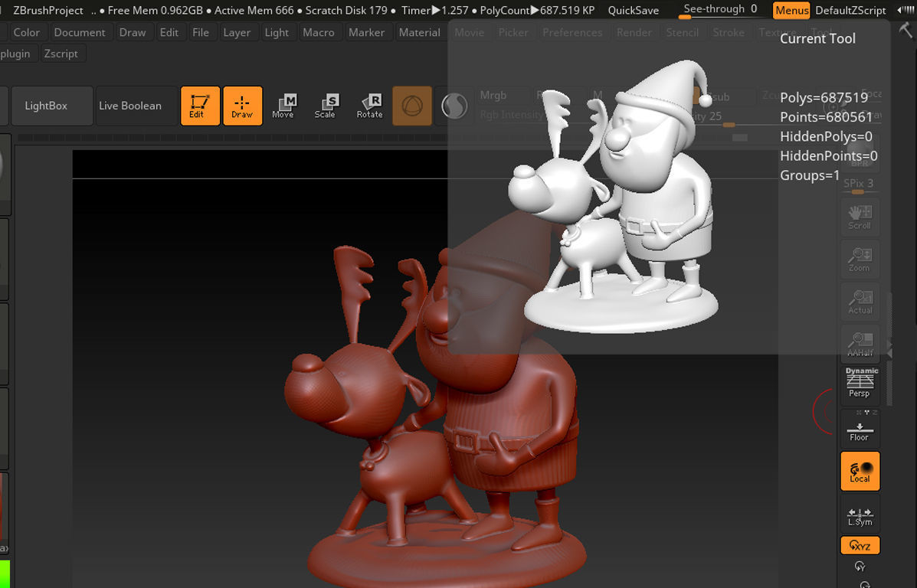Adjust the SPix 3 slider
This screenshot has width=917, height=588.
pyautogui.click(x=859, y=185)
